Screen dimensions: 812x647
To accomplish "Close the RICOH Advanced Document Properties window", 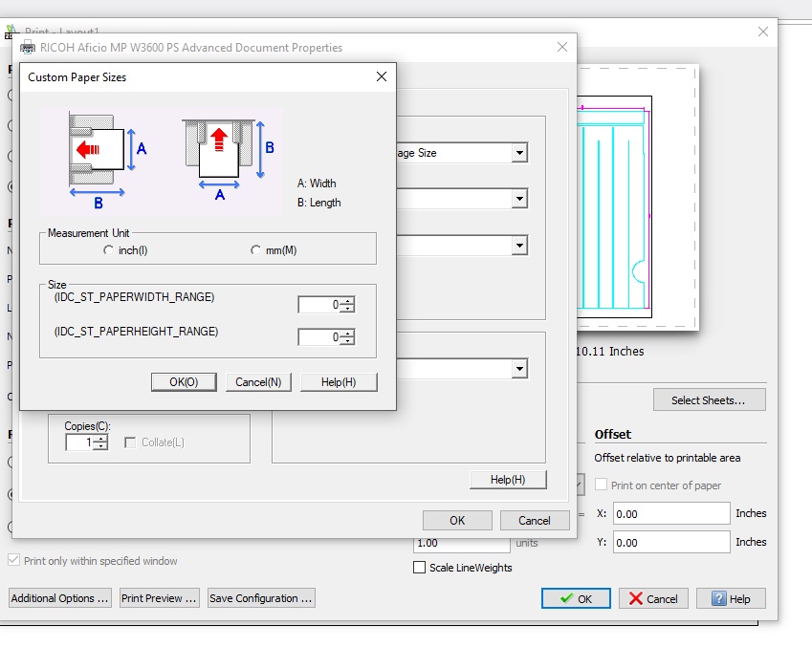I will tap(562, 47).
